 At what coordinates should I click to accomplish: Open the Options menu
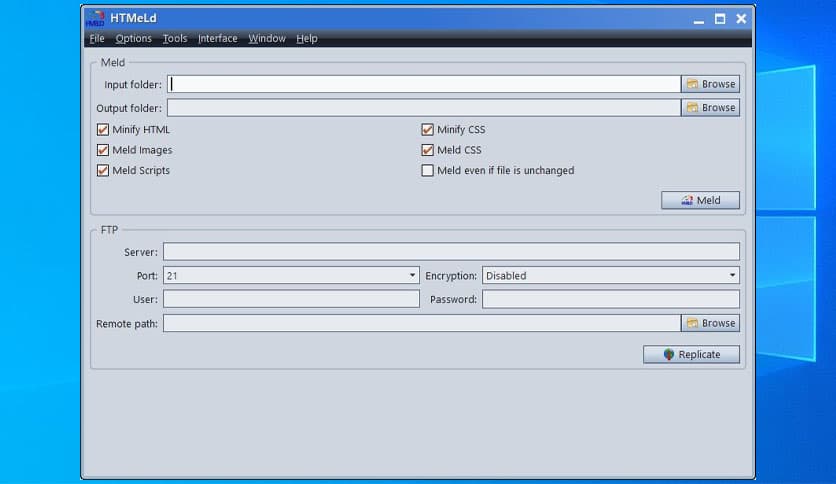(x=133, y=38)
